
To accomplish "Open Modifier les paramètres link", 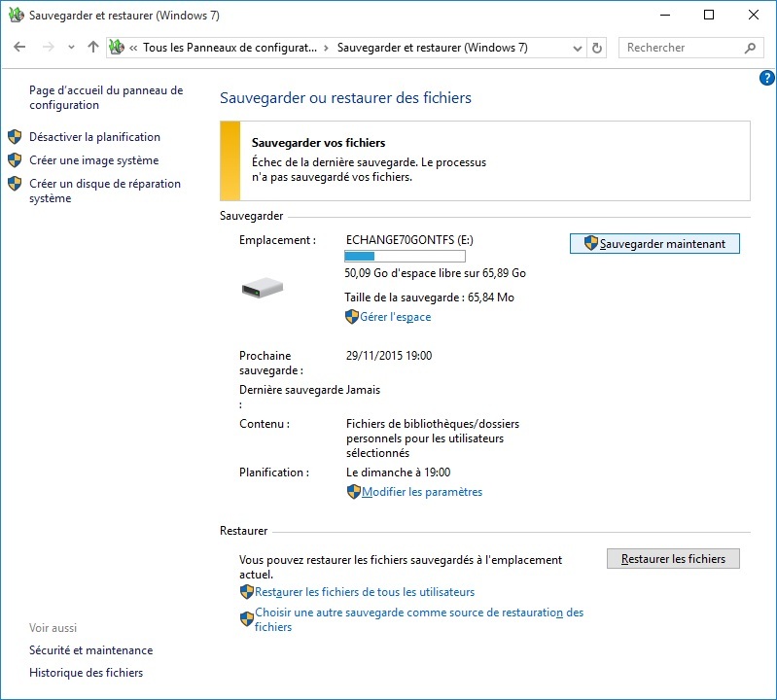I will 422,492.
